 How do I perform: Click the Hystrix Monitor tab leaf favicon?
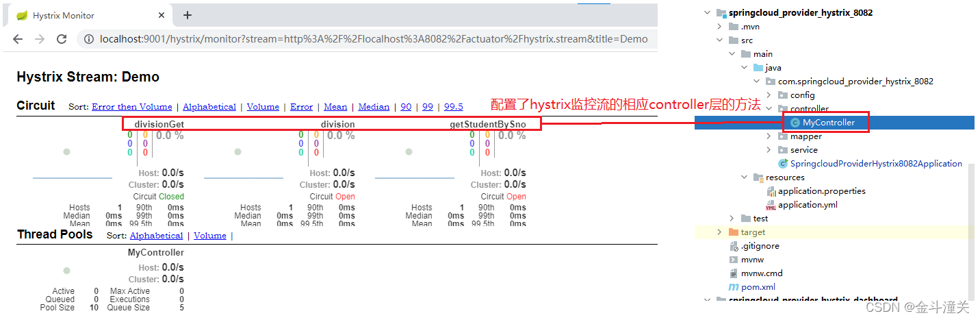pyautogui.click(x=22, y=15)
